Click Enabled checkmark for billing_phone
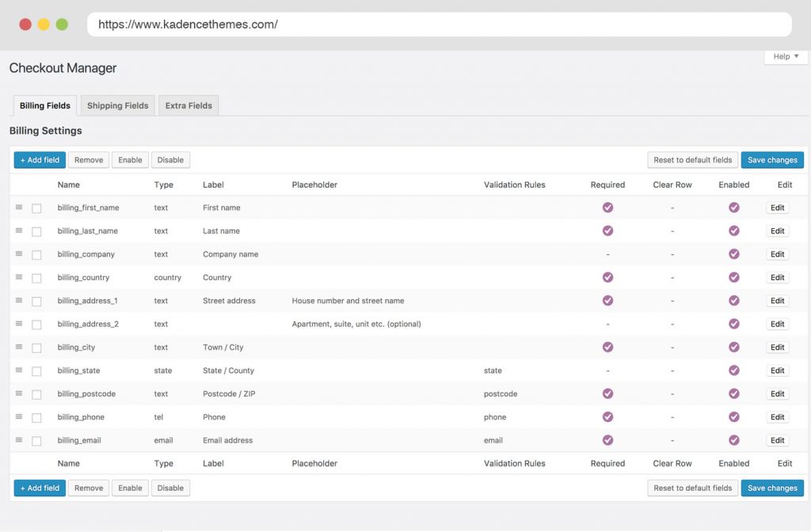The height and width of the screenshot is (532, 811). [734, 416]
